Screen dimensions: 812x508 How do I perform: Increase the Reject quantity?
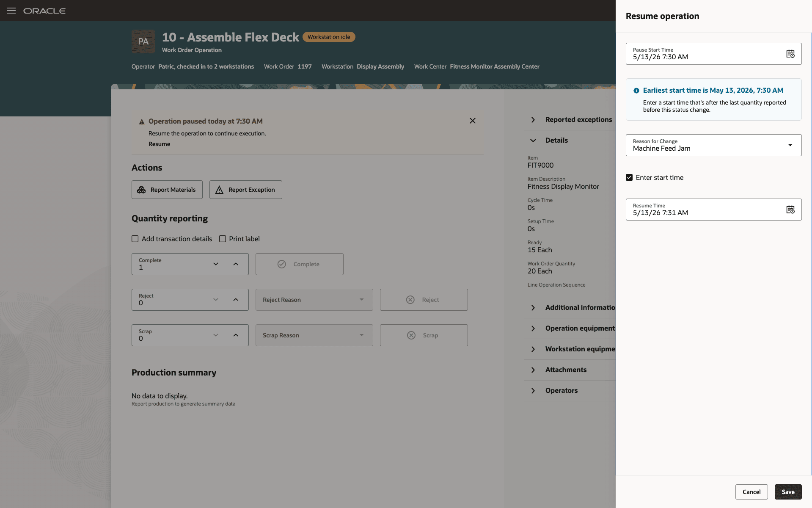click(x=236, y=300)
